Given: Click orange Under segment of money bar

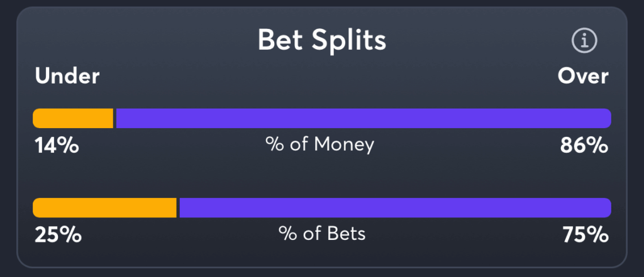Looking at the screenshot, I should (x=73, y=118).
